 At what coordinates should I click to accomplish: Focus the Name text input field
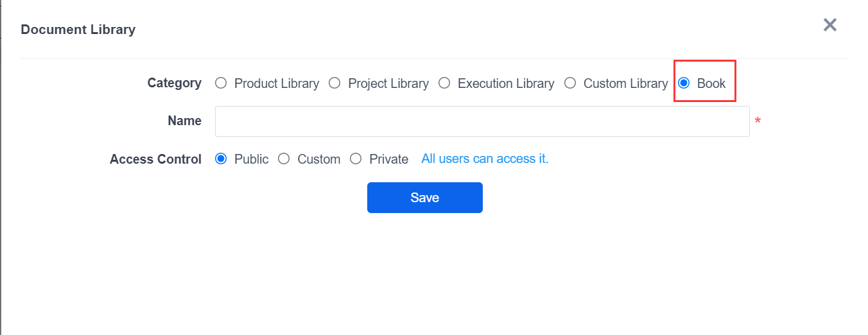pos(482,121)
